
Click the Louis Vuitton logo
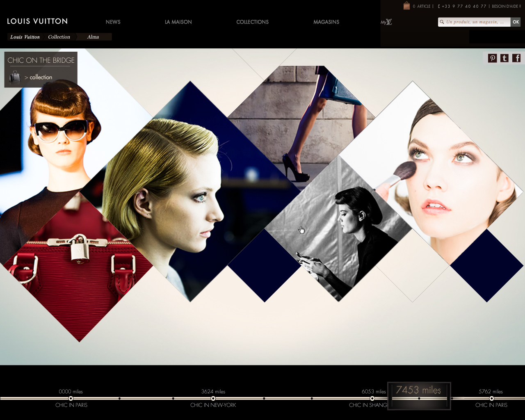37,21
